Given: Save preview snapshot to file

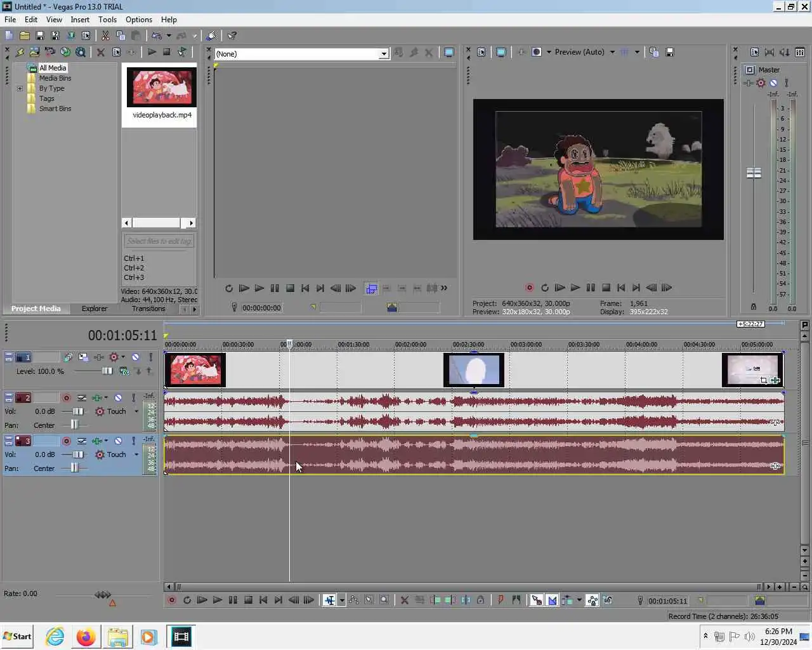Looking at the screenshot, I should [669, 52].
